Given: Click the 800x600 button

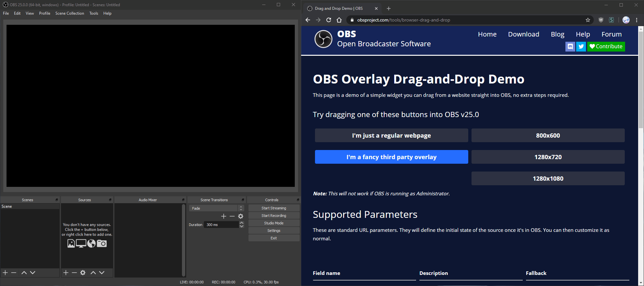Looking at the screenshot, I should click(x=548, y=135).
